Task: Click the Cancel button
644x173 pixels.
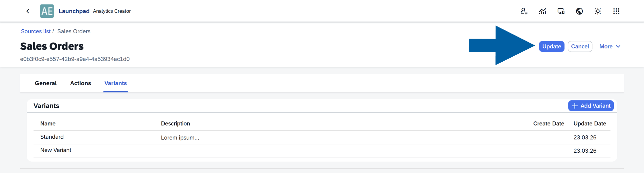Action: click(580, 47)
